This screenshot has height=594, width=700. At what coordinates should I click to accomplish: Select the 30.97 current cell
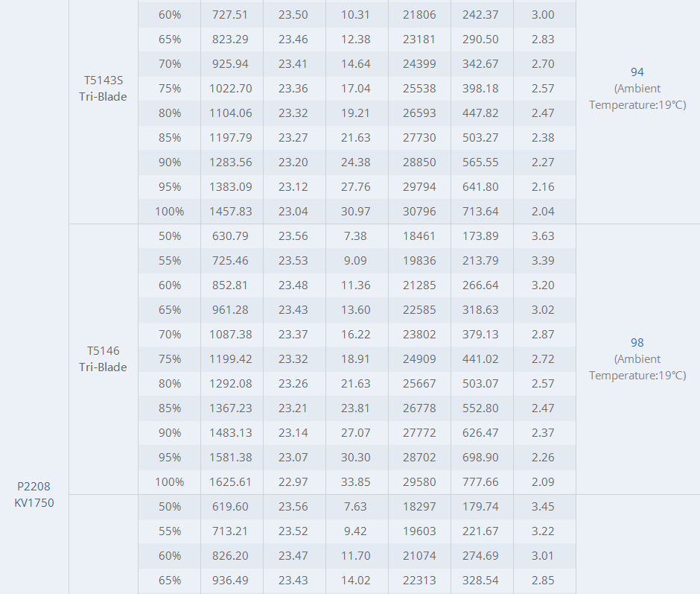tap(356, 212)
